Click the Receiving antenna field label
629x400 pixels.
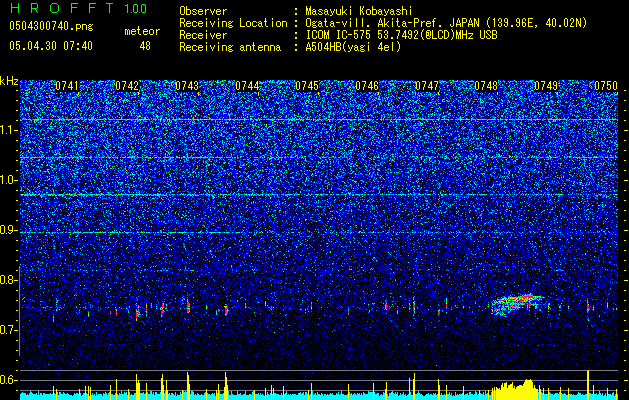click(x=230, y=47)
